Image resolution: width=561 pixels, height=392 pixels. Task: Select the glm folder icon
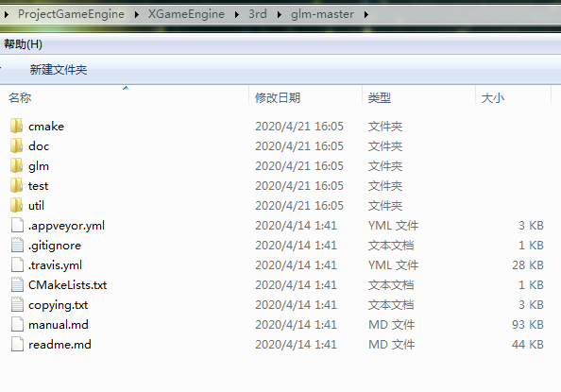16,165
